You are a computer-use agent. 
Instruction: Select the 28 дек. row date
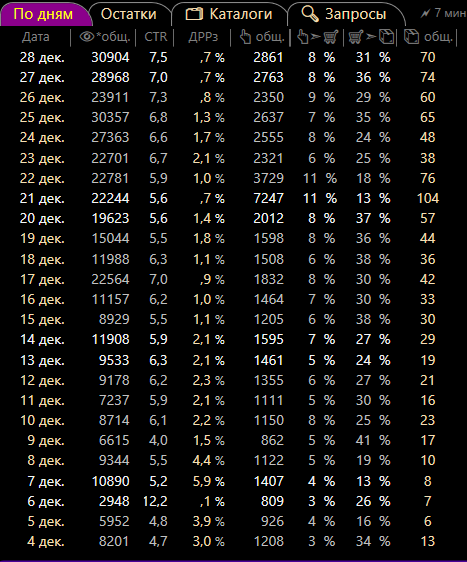point(42,57)
